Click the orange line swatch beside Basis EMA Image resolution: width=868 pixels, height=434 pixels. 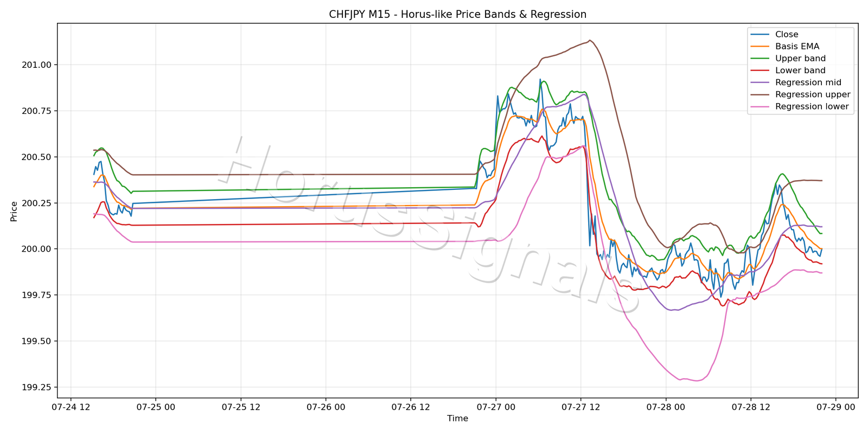tap(760, 47)
